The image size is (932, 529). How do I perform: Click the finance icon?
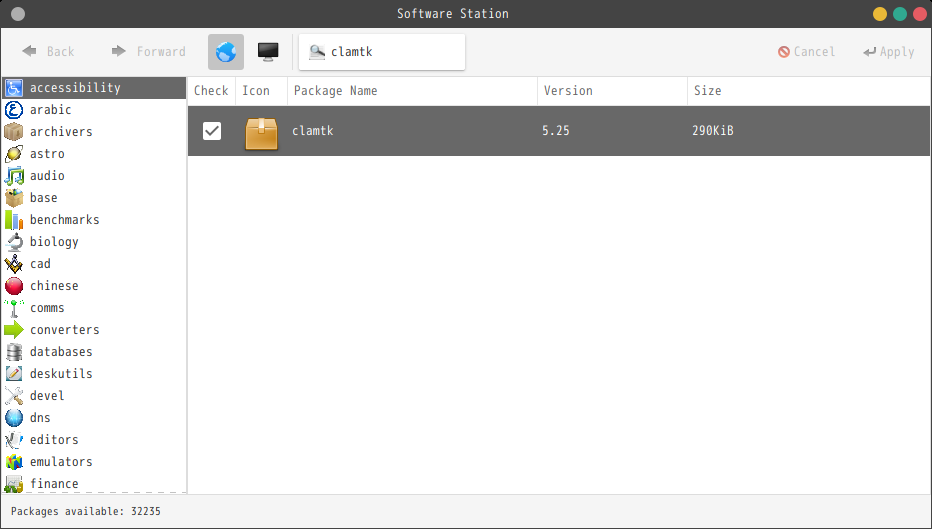pyautogui.click(x=14, y=483)
